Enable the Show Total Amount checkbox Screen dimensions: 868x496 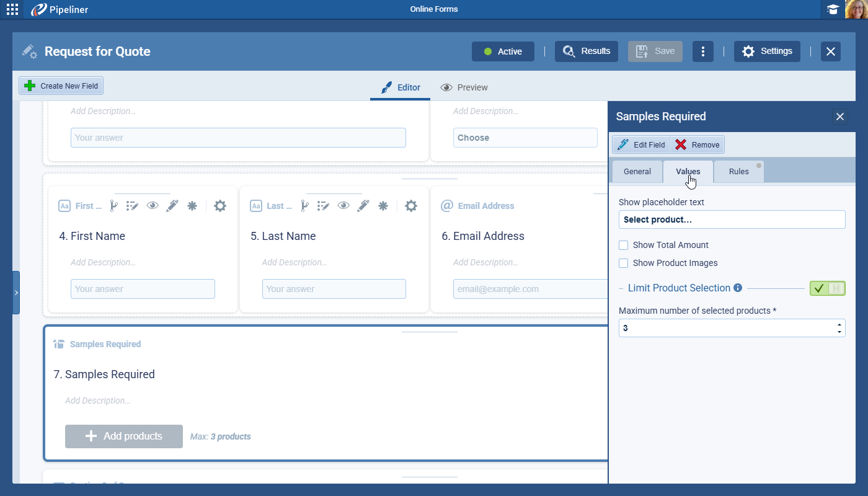(624, 245)
